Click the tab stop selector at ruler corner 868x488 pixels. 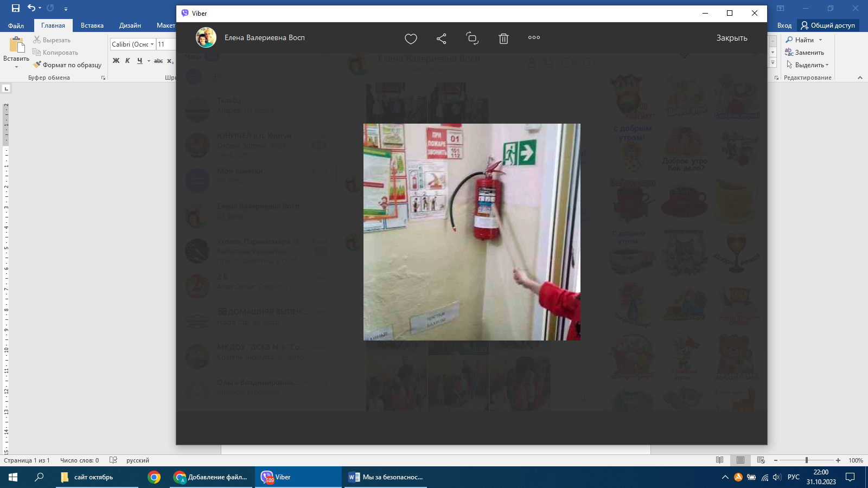click(6, 88)
